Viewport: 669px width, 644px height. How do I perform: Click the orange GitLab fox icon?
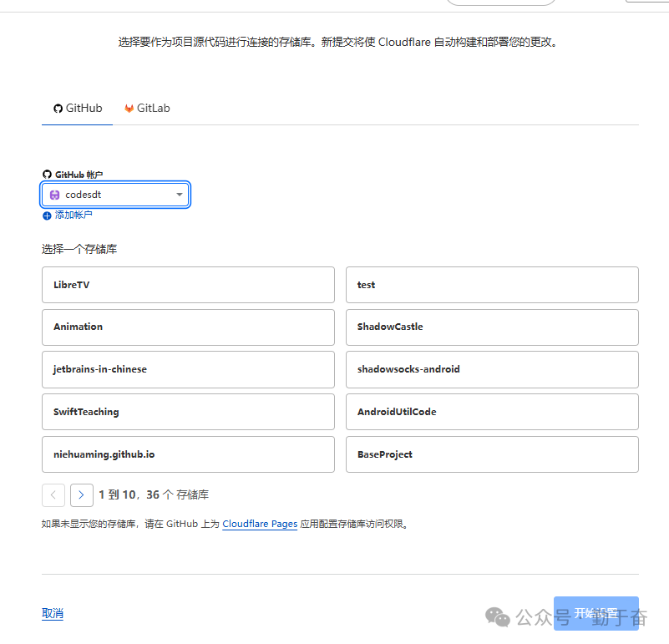coord(129,108)
